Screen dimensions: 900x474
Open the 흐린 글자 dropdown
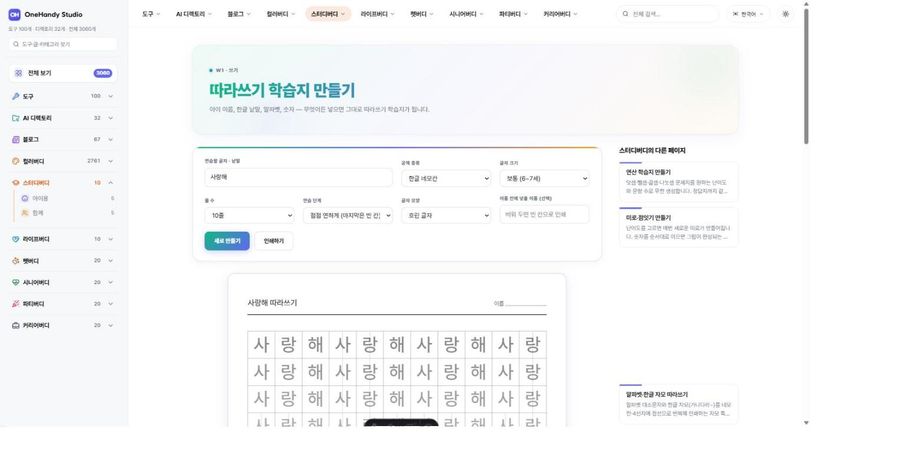446,215
